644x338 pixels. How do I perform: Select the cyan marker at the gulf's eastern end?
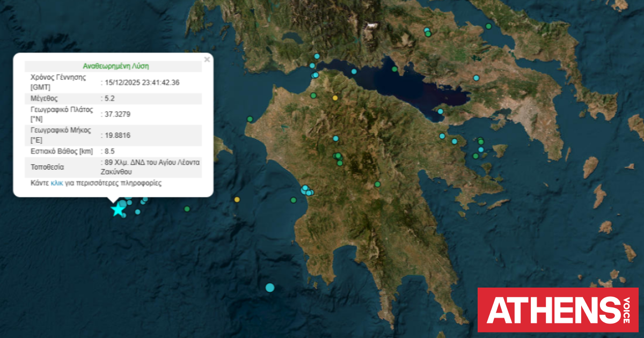[x=440, y=112]
